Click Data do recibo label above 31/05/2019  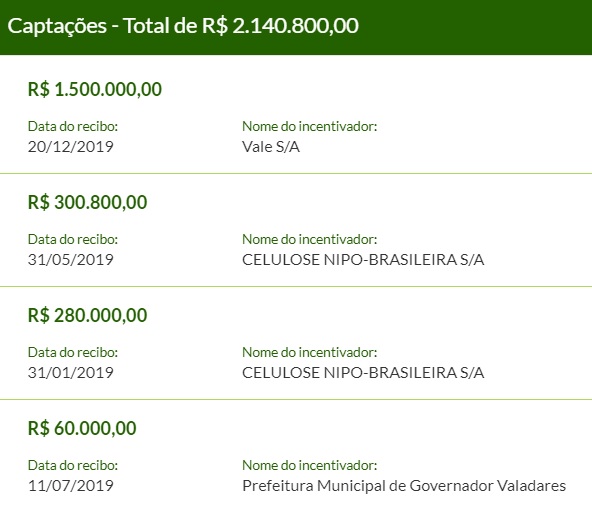pos(73,239)
